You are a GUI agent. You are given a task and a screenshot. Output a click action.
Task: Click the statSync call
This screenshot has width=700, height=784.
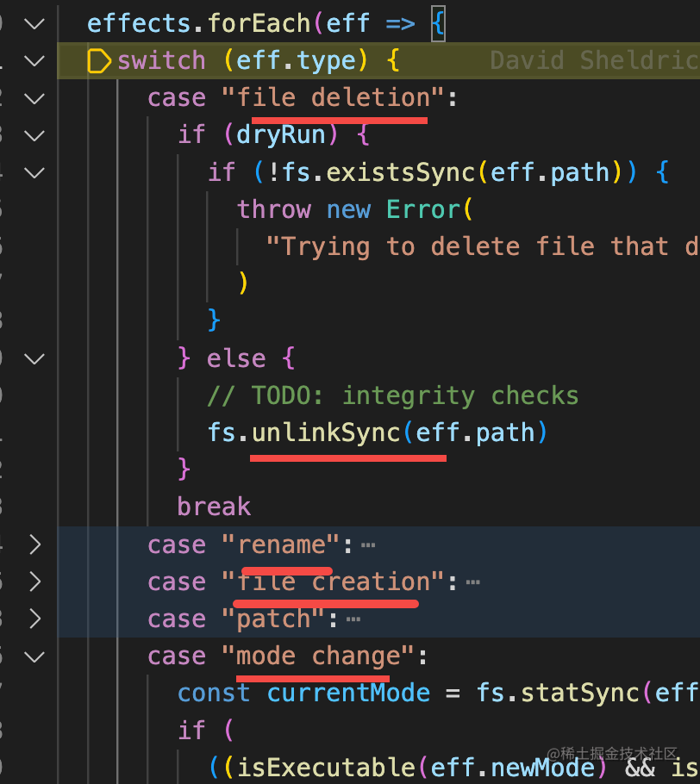581,694
